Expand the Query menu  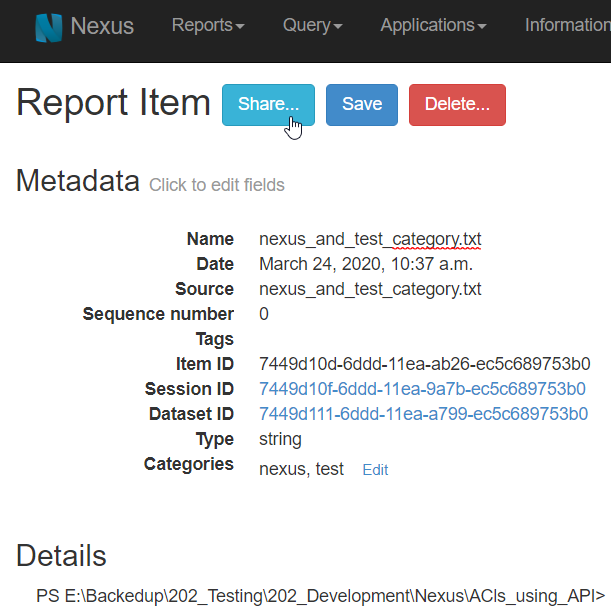313,25
